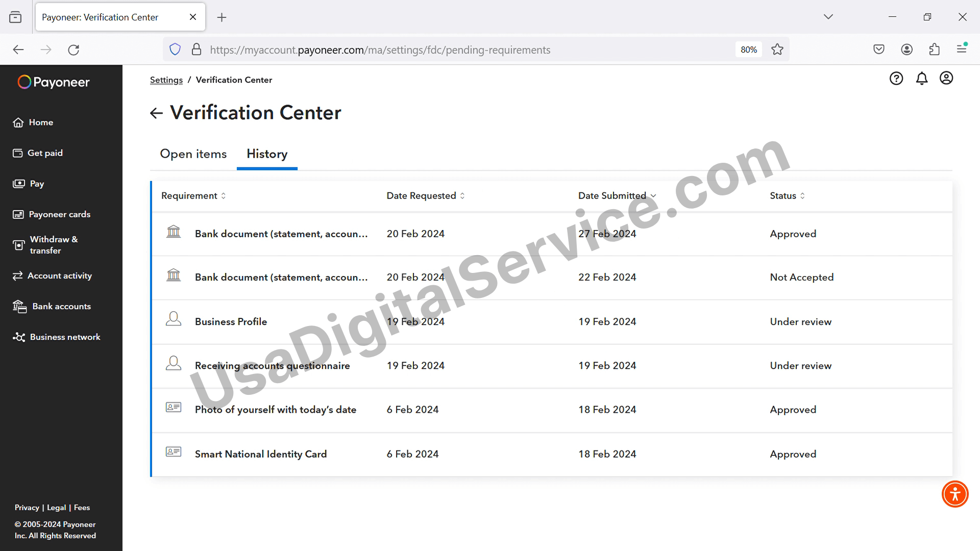The width and height of the screenshot is (980, 551).
Task: Click Under review status for Business Profile
Action: 800,322
